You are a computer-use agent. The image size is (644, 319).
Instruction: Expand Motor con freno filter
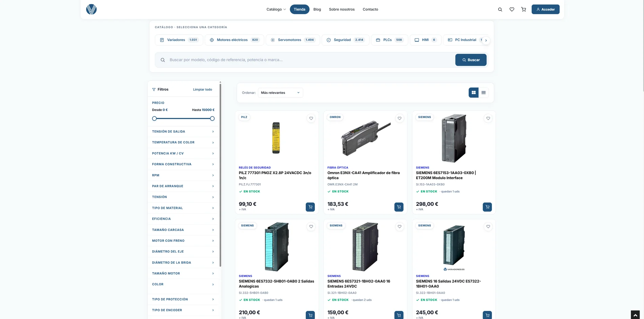183,241
